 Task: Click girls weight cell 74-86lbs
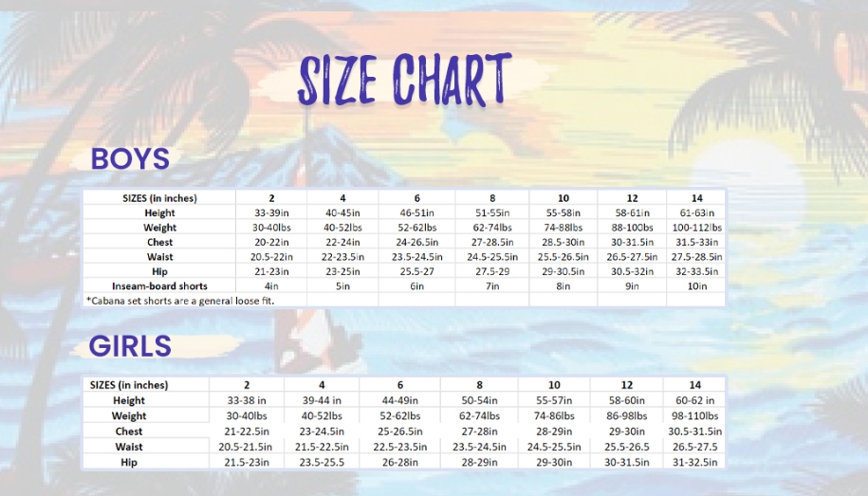[x=554, y=415]
